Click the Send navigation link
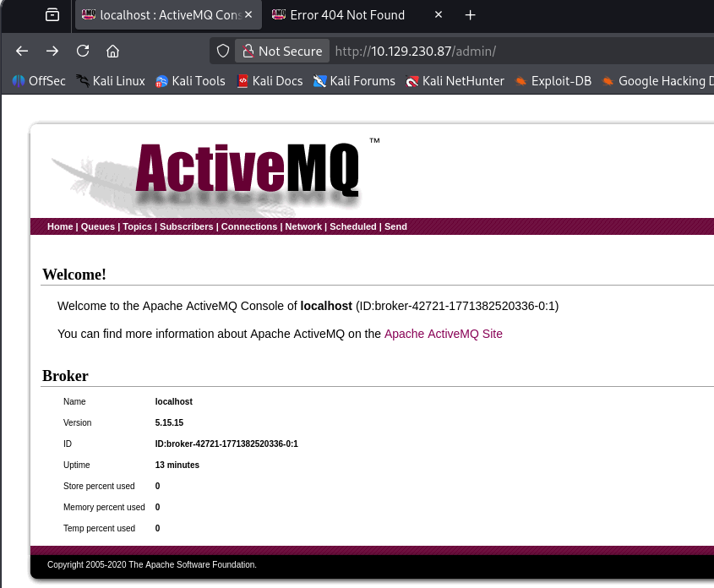Image resolution: width=714 pixels, height=588 pixels. coord(395,226)
